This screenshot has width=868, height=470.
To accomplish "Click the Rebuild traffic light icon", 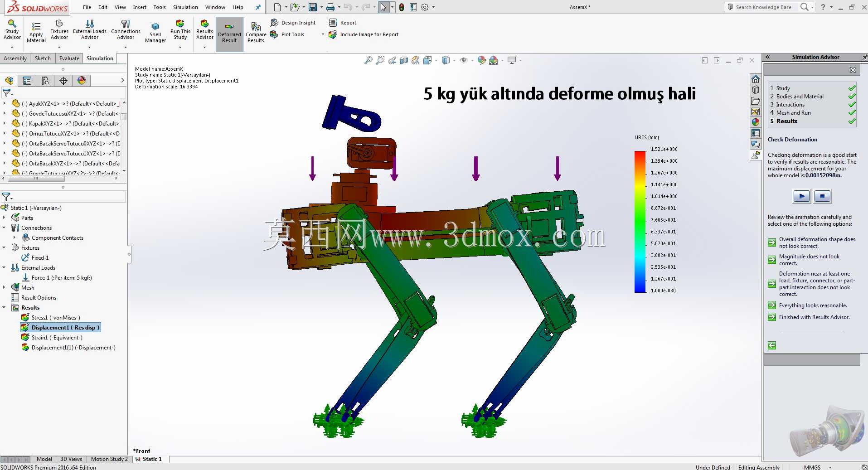I will (402, 7).
